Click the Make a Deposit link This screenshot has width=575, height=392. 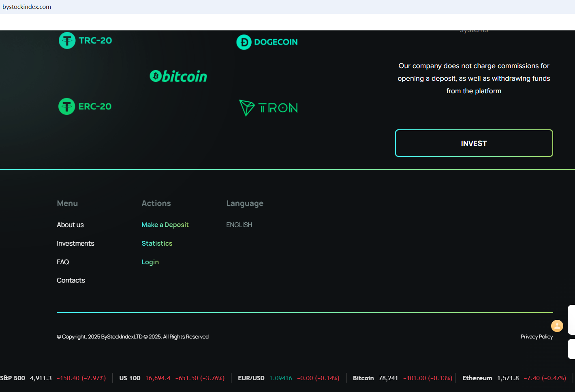165,225
